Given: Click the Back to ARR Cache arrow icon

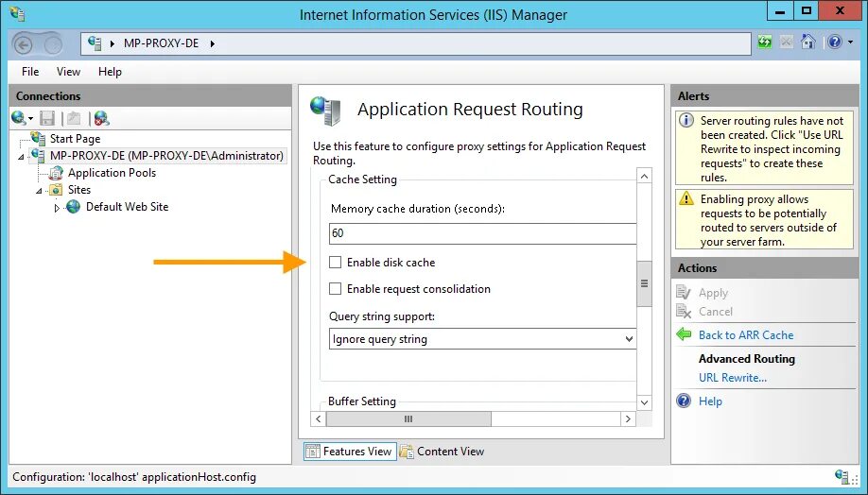Looking at the screenshot, I should coord(685,334).
